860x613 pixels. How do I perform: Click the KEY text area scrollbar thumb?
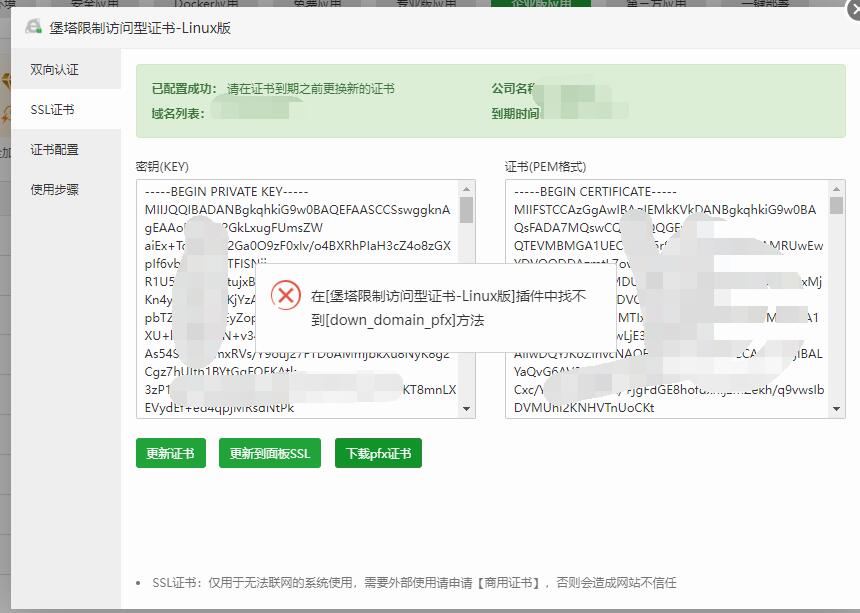(466, 210)
